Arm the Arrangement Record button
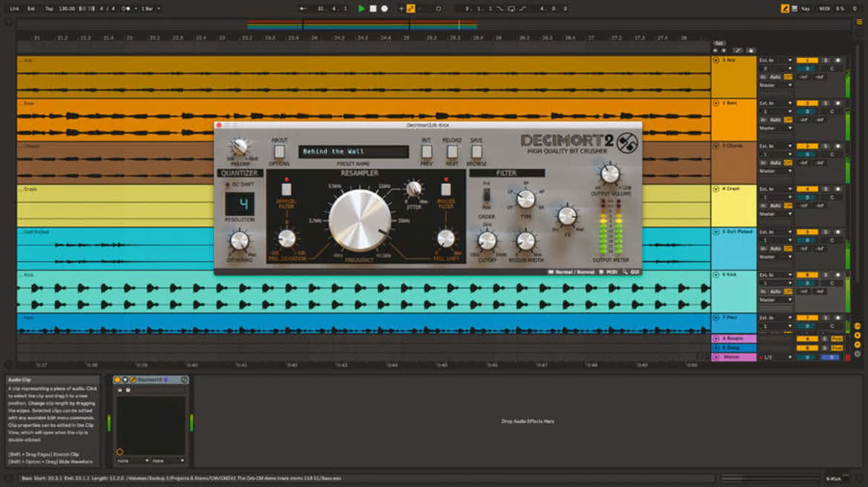Image resolution: width=868 pixels, height=487 pixels. (384, 8)
